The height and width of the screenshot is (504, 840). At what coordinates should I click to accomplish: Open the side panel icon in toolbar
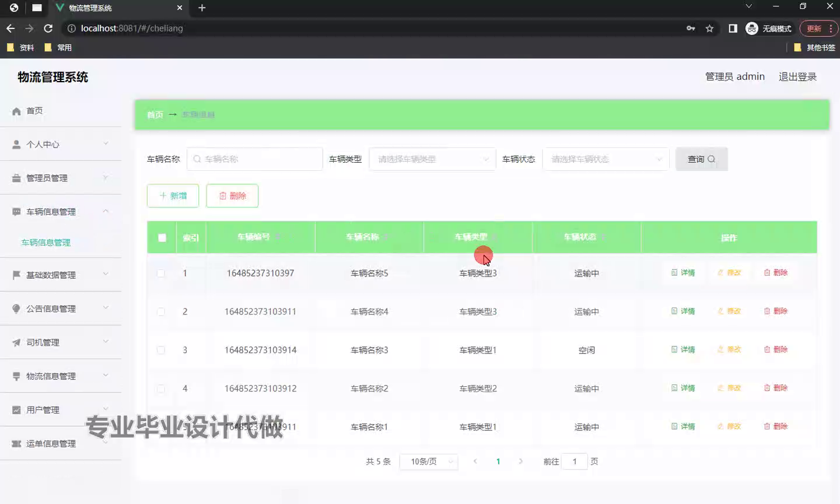point(733,28)
